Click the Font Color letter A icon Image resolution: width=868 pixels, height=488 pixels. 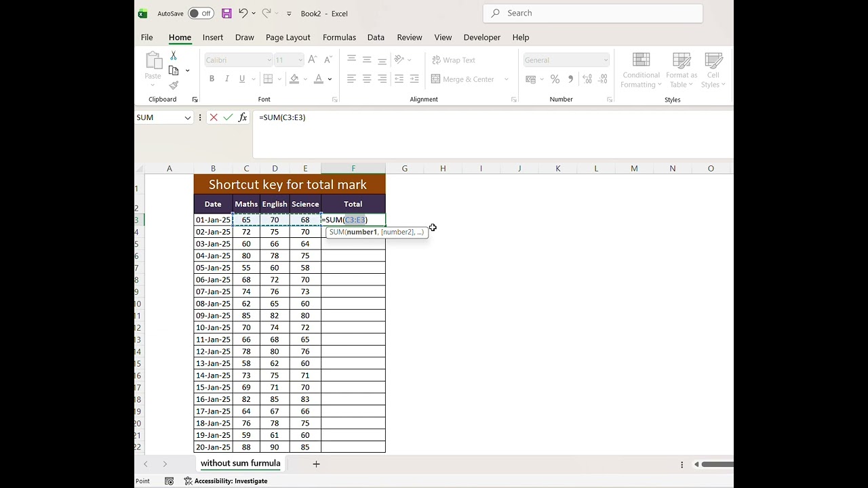click(319, 79)
